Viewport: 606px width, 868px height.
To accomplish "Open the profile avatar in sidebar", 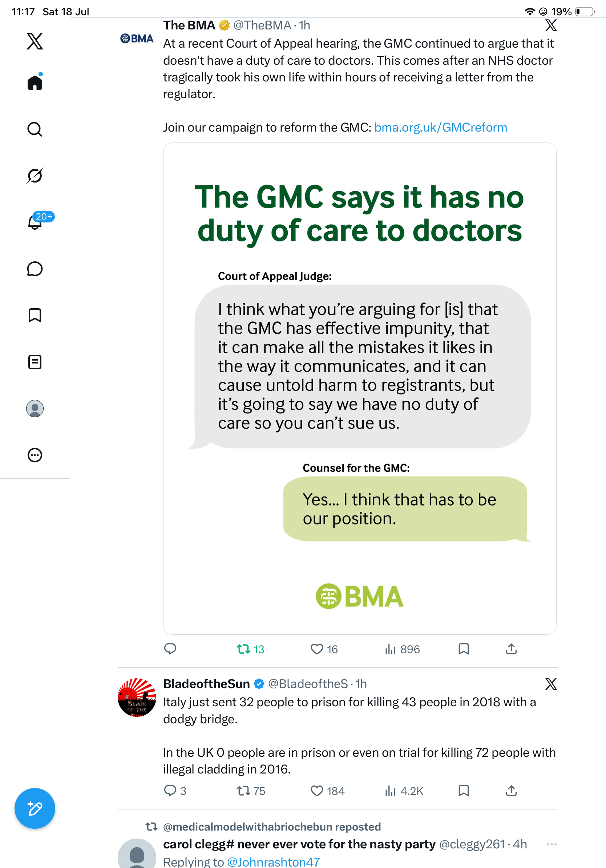I will pos(35,409).
